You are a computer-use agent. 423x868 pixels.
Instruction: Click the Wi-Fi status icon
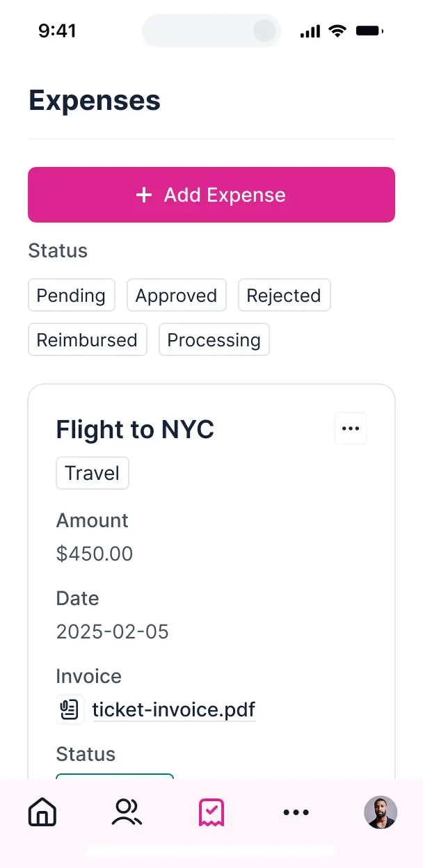tap(337, 30)
